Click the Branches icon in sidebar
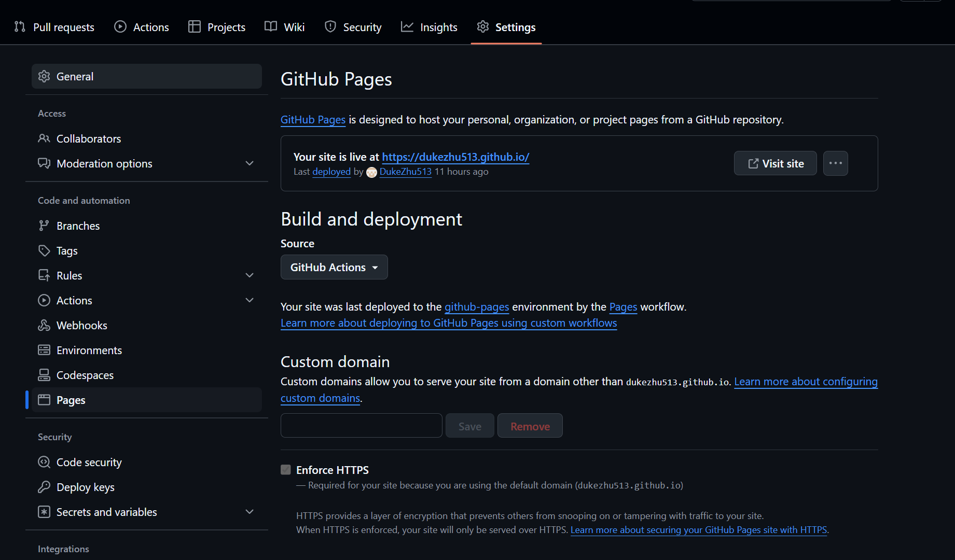 [44, 226]
